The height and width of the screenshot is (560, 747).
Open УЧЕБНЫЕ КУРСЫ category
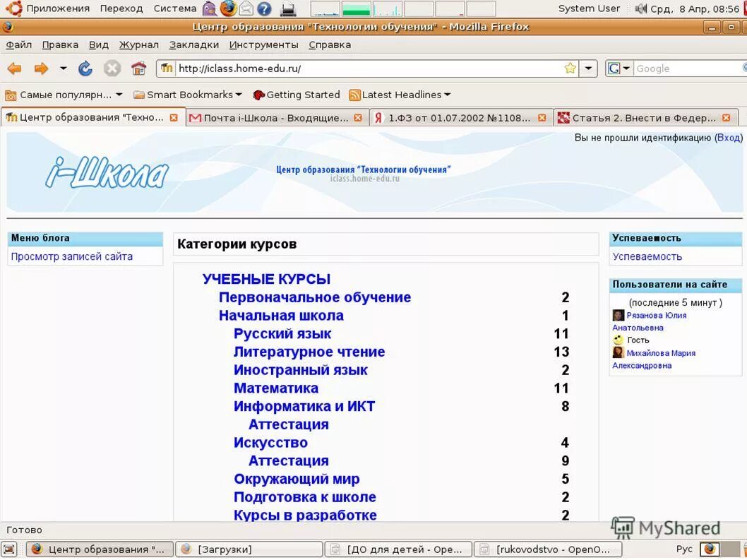point(266,279)
